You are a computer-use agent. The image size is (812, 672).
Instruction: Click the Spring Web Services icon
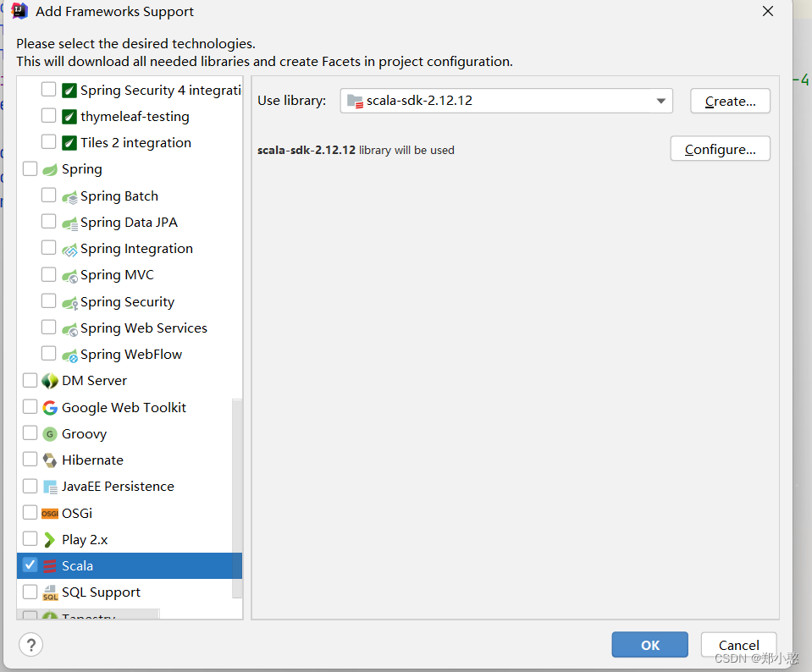click(69, 328)
